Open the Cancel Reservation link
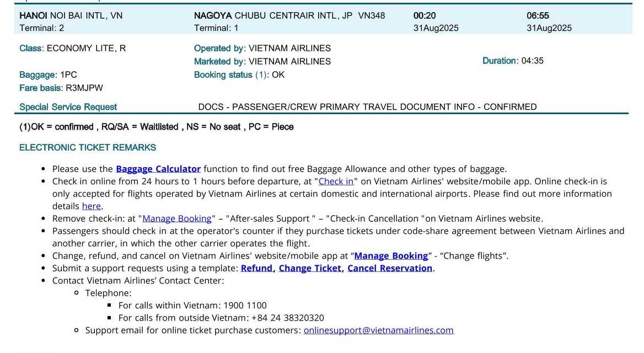This screenshot has width=644, height=353. pos(389,268)
